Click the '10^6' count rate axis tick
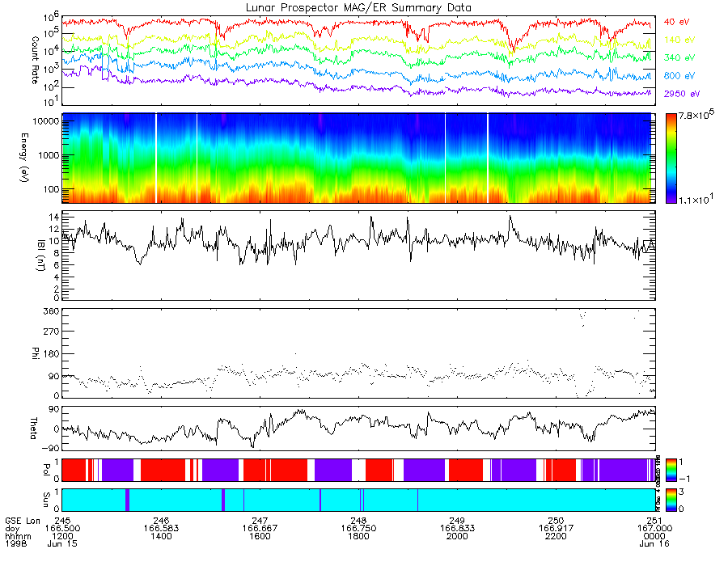728x566 pixels. pos(52,18)
